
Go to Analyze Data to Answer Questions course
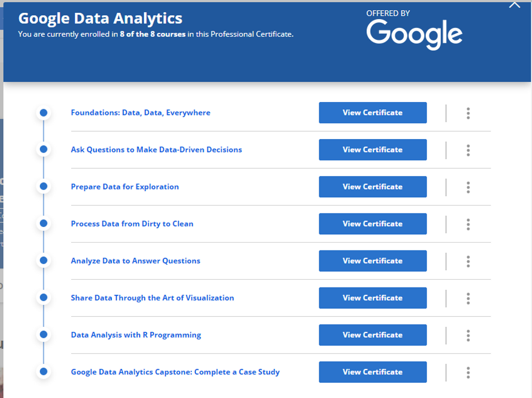pos(135,261)
